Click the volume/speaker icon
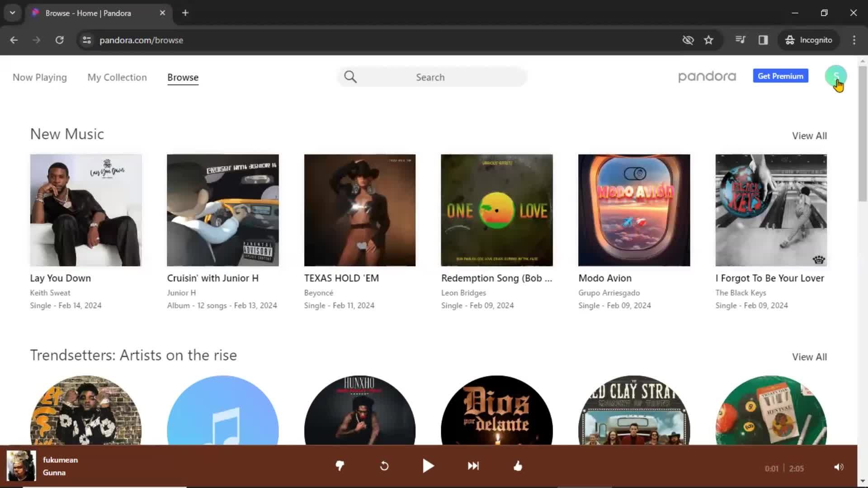 click(839, 467)
